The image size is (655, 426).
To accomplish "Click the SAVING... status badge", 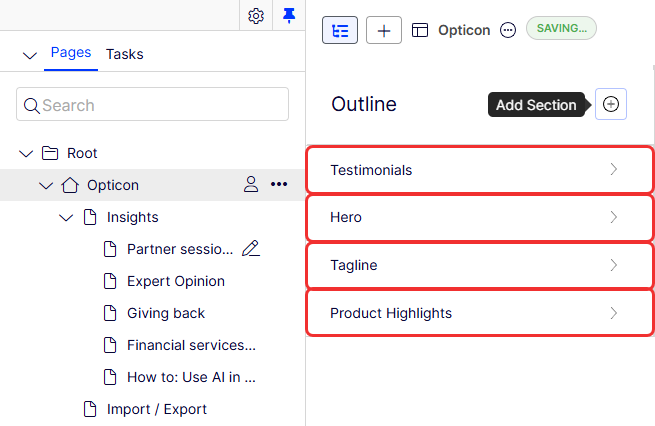I will coord(561,28).
